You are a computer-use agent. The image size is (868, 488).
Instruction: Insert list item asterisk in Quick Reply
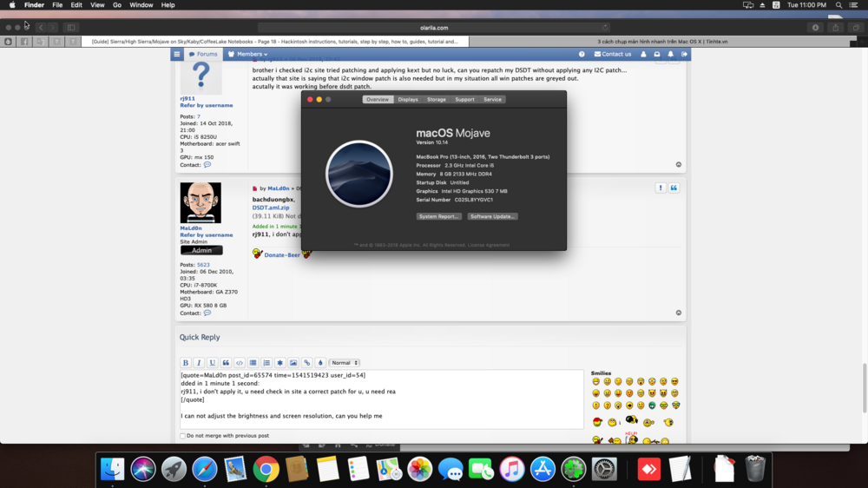279,363
